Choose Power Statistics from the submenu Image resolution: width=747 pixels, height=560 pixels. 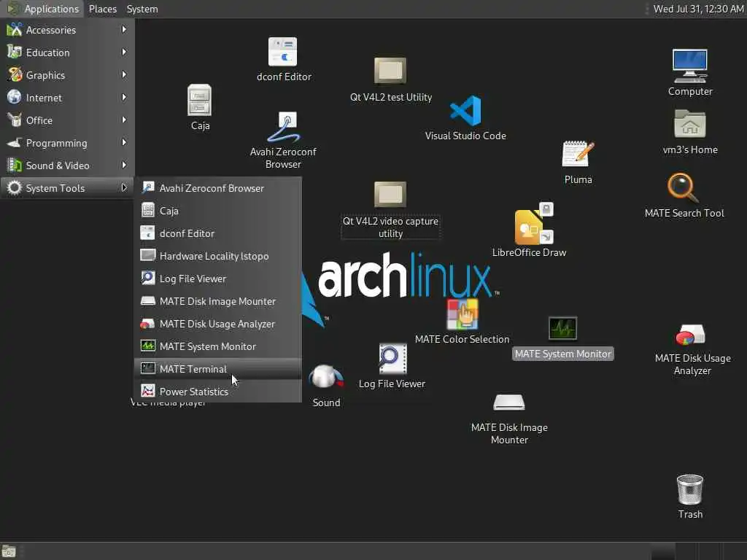pos(217,392)
